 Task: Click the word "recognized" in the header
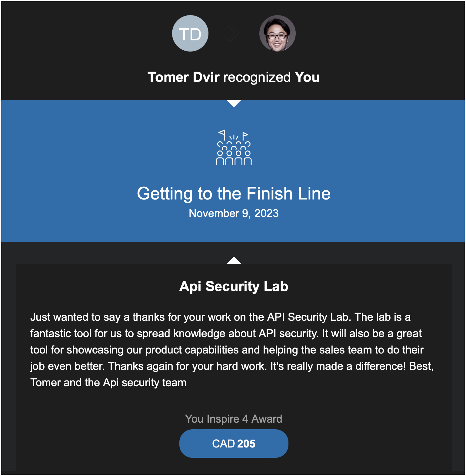[257, 77]
